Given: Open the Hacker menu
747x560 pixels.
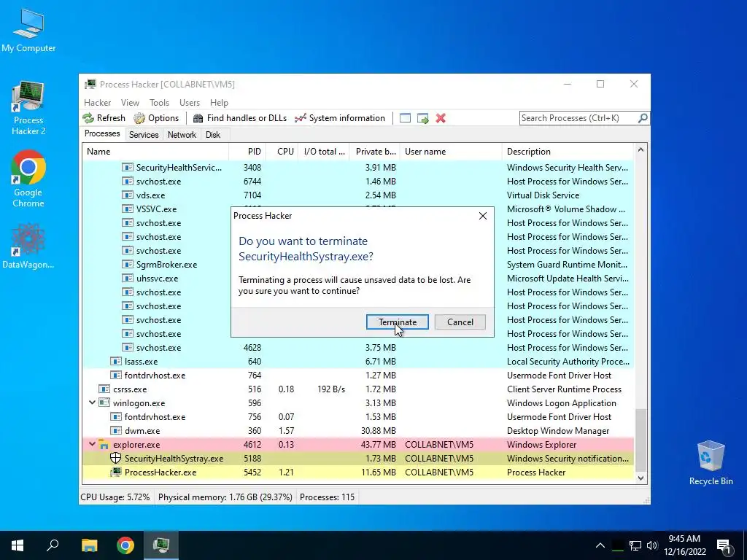Looking at the screenshot, I should click(97, 102).
